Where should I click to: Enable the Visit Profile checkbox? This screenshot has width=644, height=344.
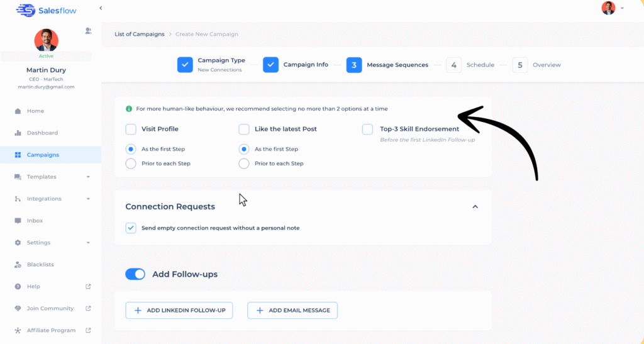pyautogui.click(x=131, y=130)
